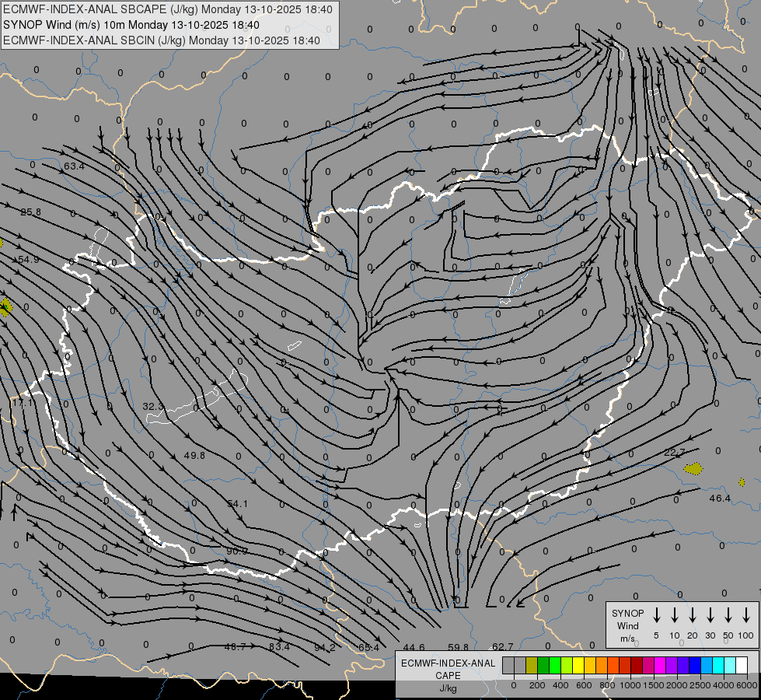This screenshot has height=700, width=761.
Task: Click the 59.8 value on the map
Action: pyautogui.click(x=458, y=648)
